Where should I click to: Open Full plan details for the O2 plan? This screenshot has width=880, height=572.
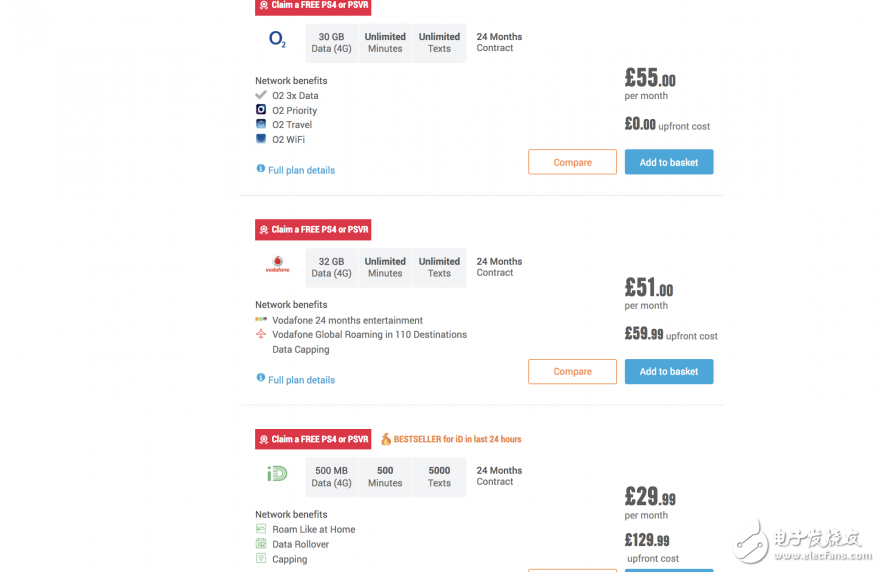[301, 170]
